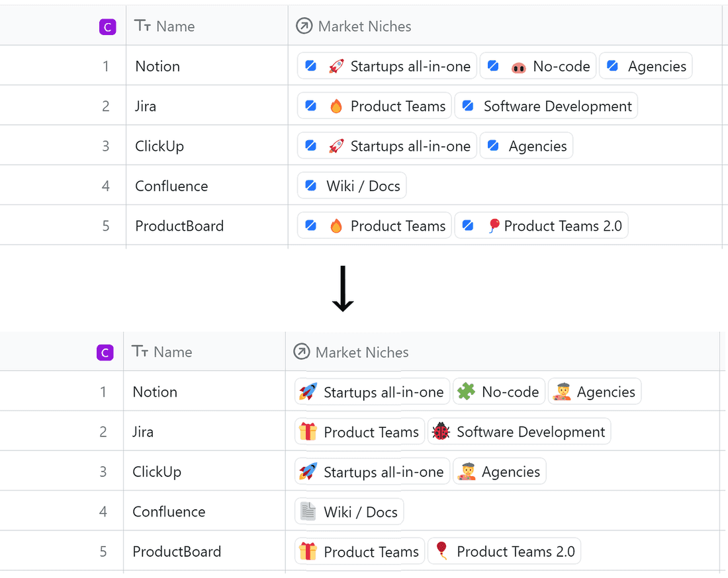The width and height of the screenshot is (728, 578).
Task: Click the fire icon on ProductBoard's Product Teams tag
Action: (x=336, y=226)
